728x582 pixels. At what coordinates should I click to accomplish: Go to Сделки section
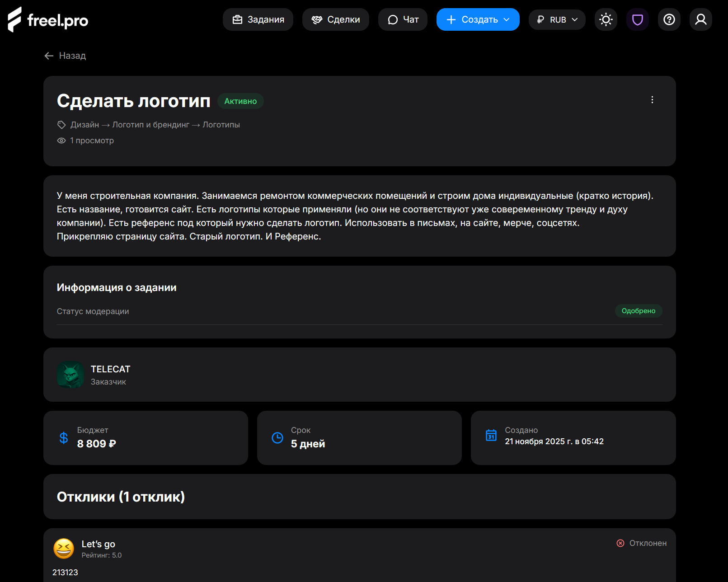tap(335, 19)
